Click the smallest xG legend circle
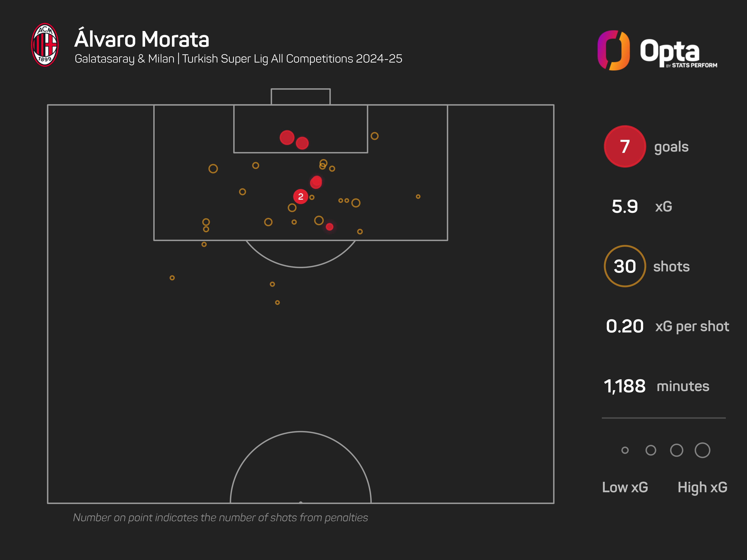This screenshot has width=747, height=560. 625,450
